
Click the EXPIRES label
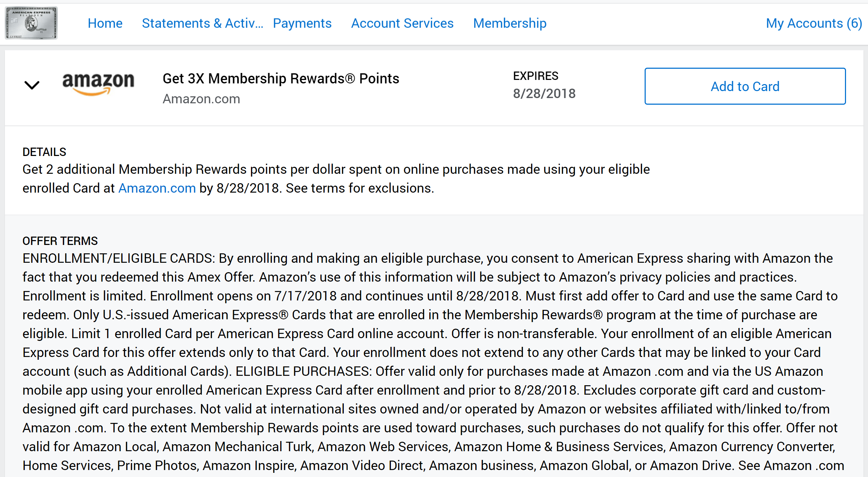(x=535, y=76)
